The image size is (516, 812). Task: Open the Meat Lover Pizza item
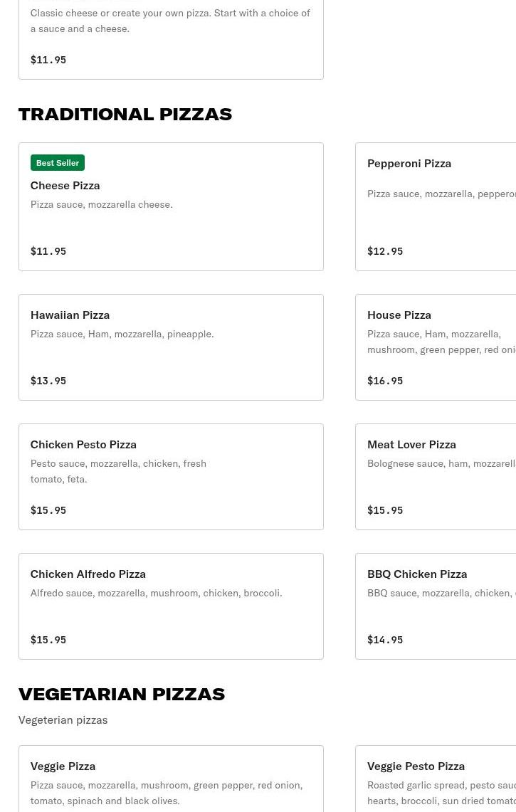pyautogui.click(x=436, y=476)
